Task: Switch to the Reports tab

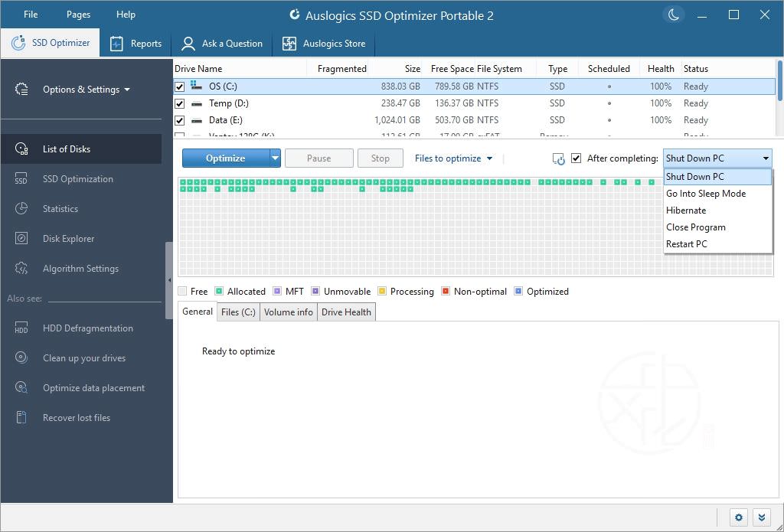Action: [x=136, y=43]
